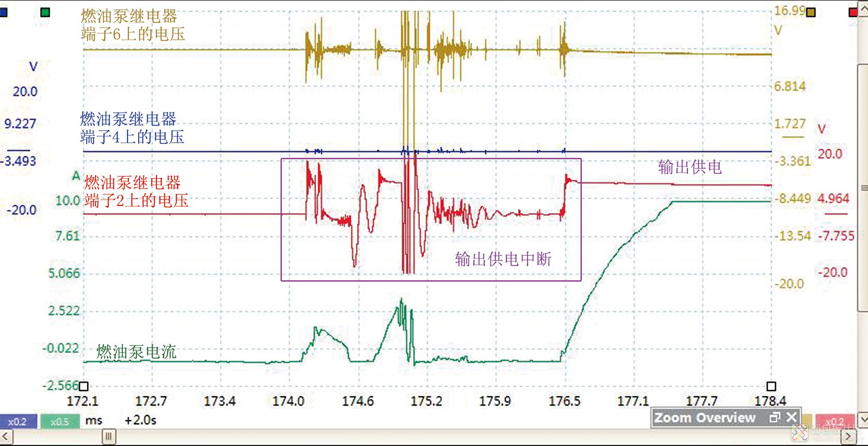Viewport: 868px width, 446px height.
Task: Click the 7.61 green axis value
Action: (67, 236)
